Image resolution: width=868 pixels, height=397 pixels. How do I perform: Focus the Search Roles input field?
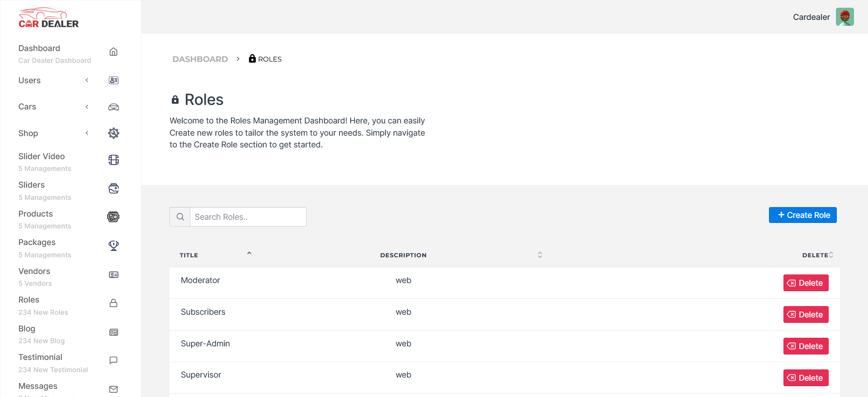pos(248,217)
